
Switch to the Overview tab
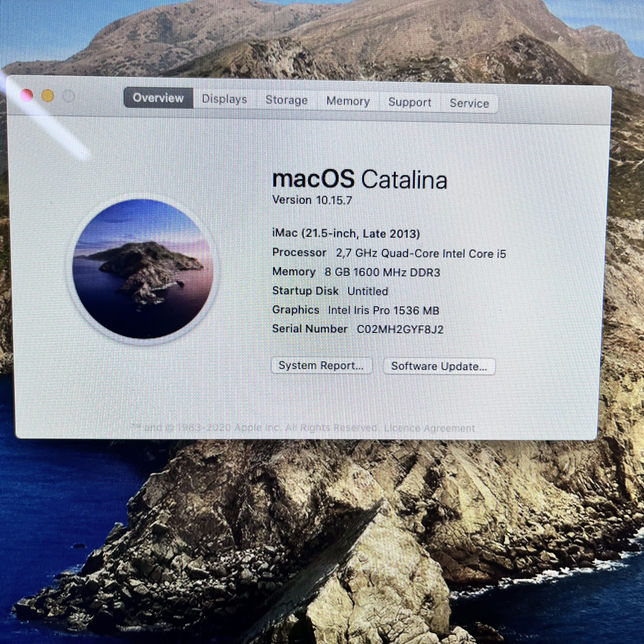(158, 98)
